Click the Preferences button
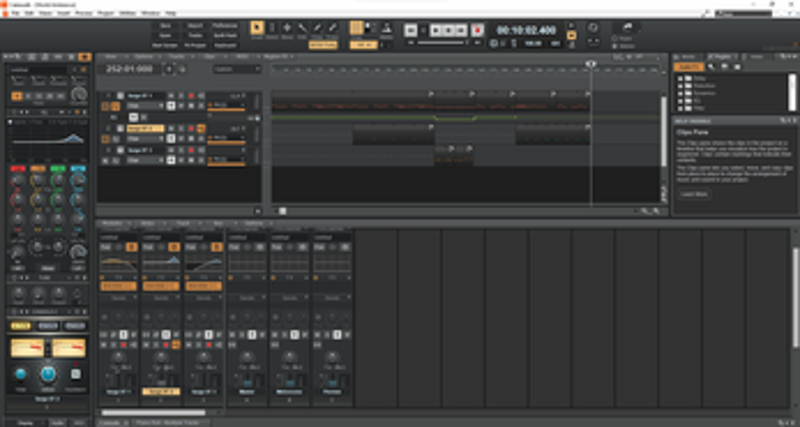This screenshot has height=427, width=800. click(x=225, y=26)
